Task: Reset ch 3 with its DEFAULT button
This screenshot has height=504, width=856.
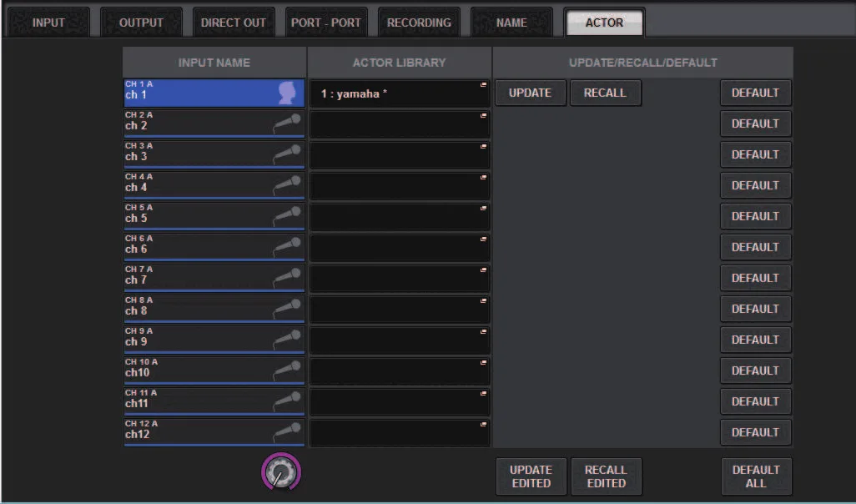Action: click(x=756, y=154)
